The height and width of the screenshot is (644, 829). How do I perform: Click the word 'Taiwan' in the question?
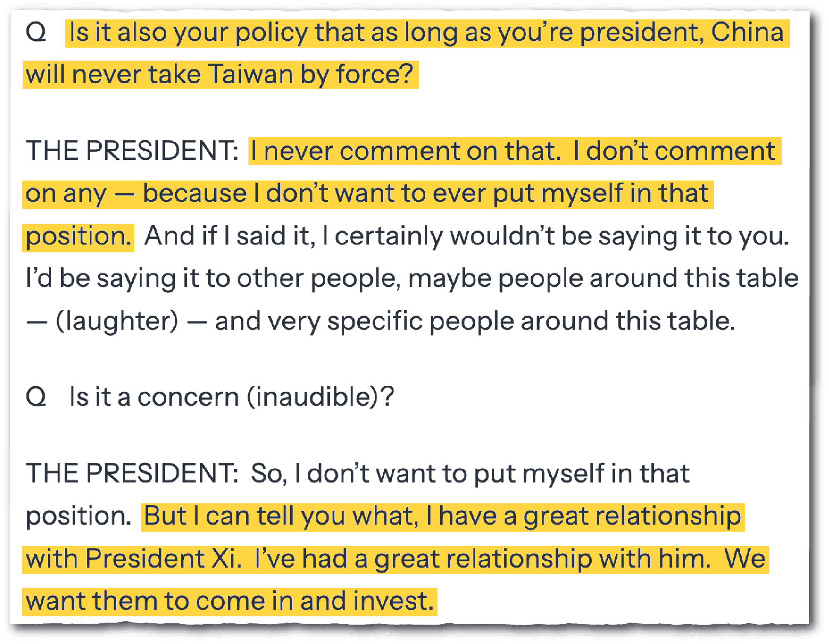(250, 75)
